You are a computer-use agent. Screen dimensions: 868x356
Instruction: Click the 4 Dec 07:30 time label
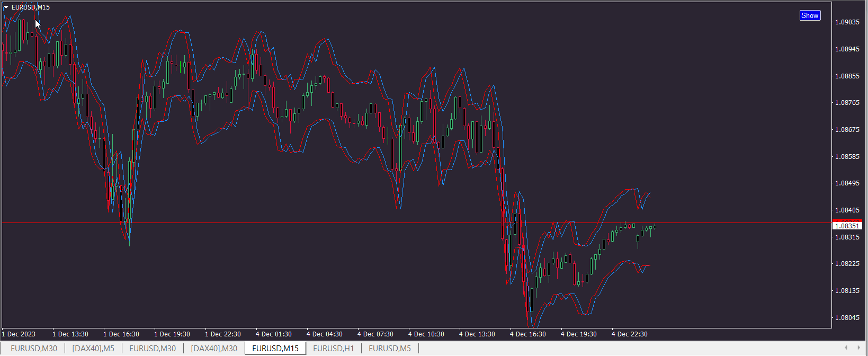click(375, 334)
